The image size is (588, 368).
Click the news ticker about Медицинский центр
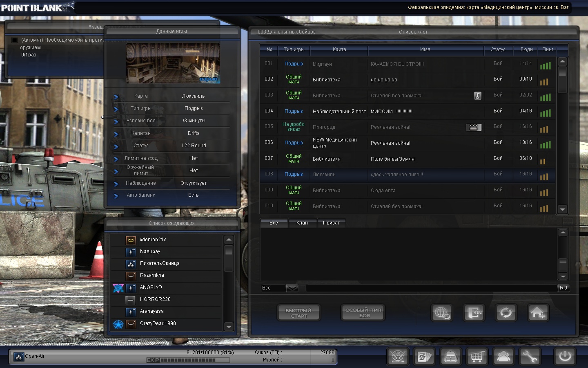(x=488, y=7)
